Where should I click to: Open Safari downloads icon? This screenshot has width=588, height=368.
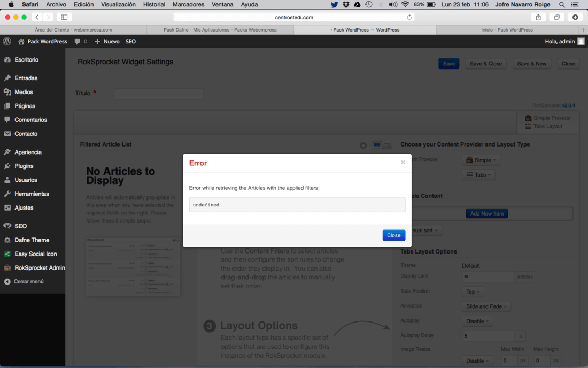575,17
